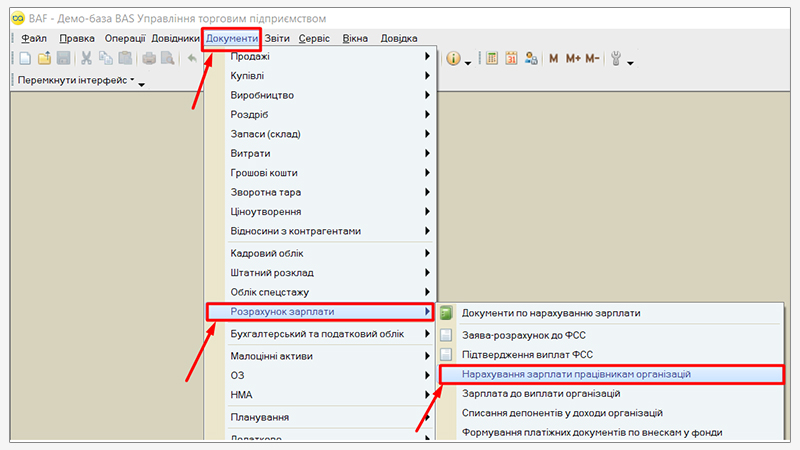Viewport: 800px width, 450px height.
Task: Select Нарахування зарплати працівникам організацій
Action: [x=576, y=374]
